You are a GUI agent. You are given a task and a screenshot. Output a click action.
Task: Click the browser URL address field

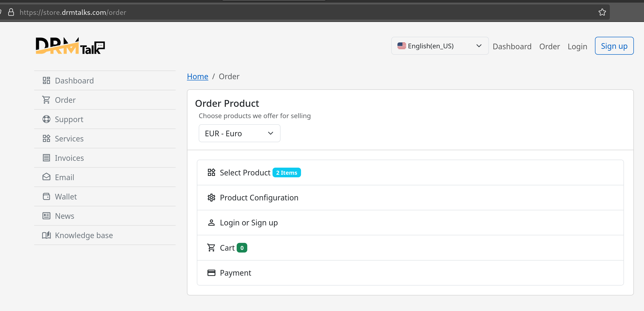(300, 12)
